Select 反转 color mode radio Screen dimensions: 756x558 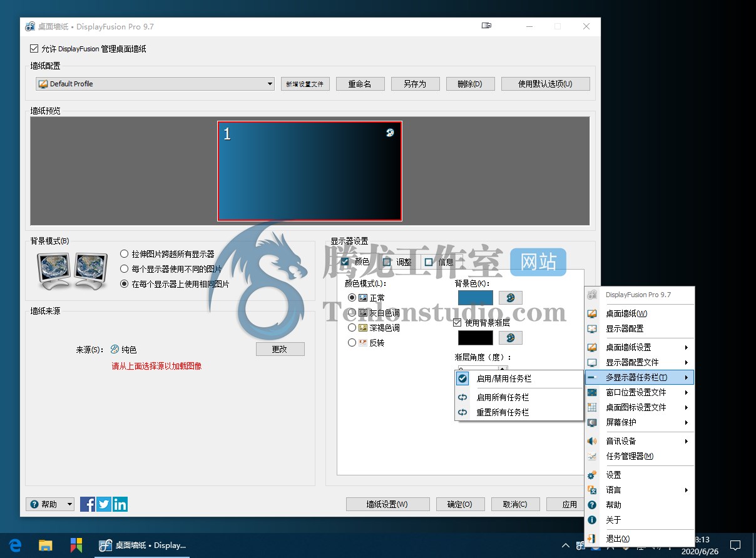click(352, 343)
